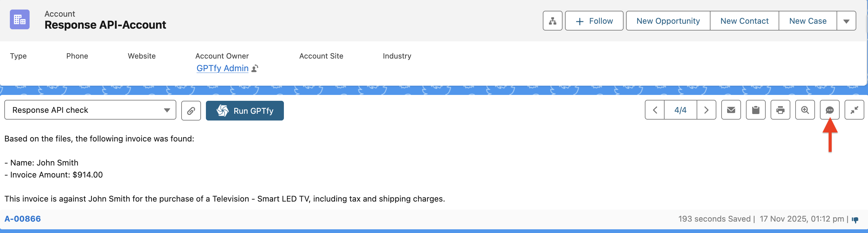Image resolution: width=868 pixels, height=233 pixels.
Task: Click the account hierarchy icon
Action: (x=552, y=21)
